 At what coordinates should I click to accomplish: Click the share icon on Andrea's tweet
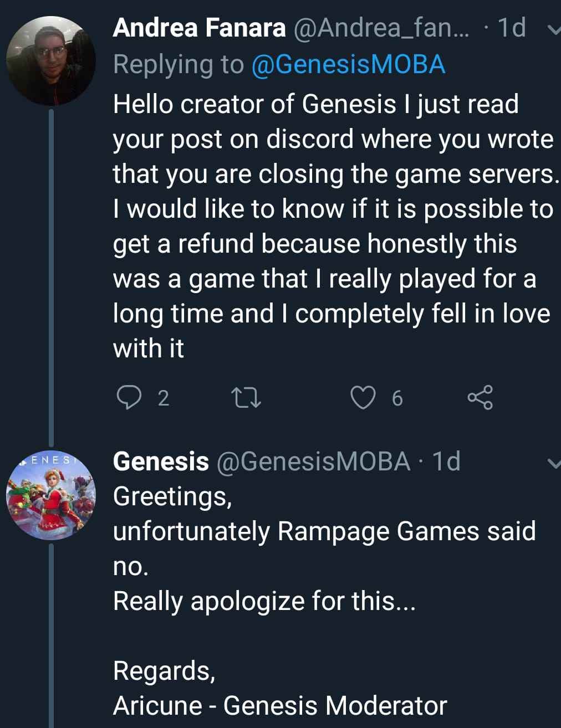coord(480,398)
